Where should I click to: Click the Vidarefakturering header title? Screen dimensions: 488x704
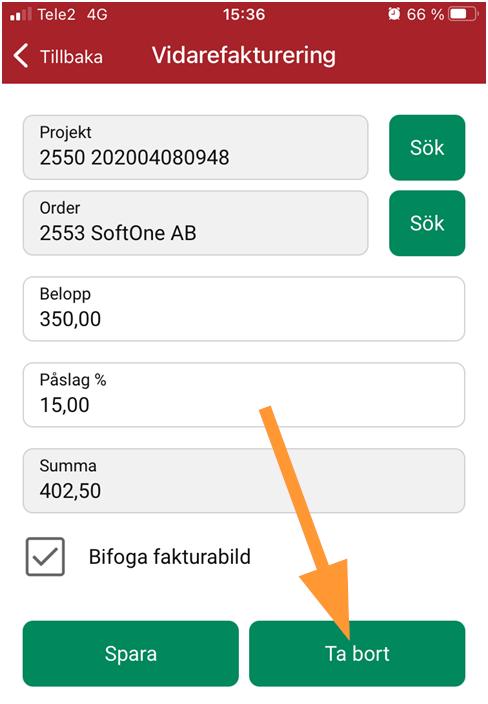(244, 56)
